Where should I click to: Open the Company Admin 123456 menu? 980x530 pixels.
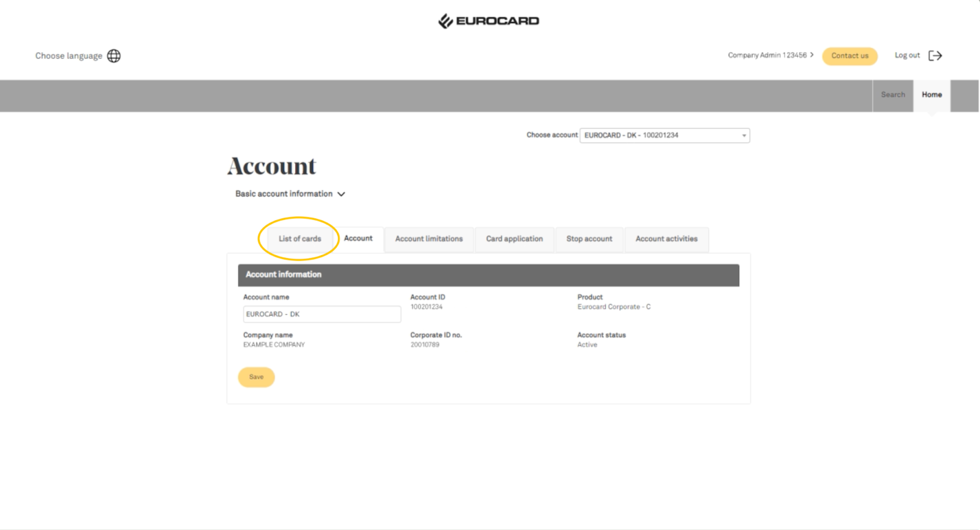(x=770, y=55)
